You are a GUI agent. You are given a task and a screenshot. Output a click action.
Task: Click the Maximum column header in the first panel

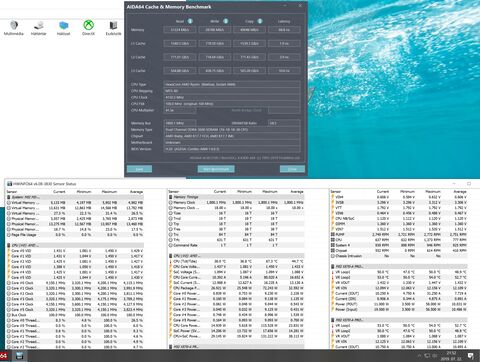point(109,192)
